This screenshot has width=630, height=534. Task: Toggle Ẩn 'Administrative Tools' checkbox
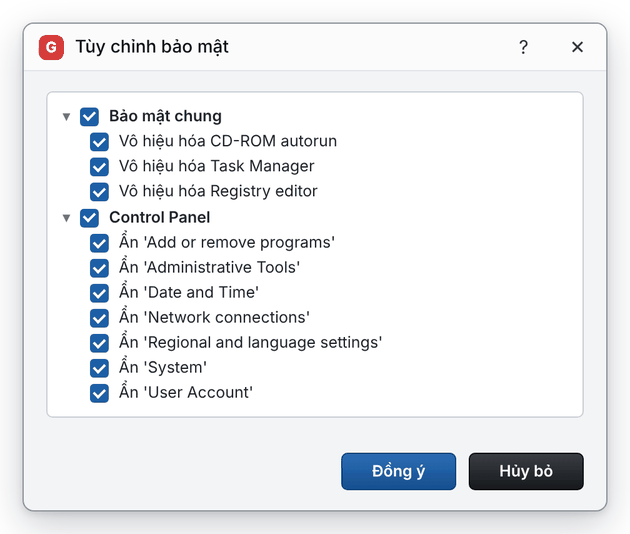tap(99, 268)
